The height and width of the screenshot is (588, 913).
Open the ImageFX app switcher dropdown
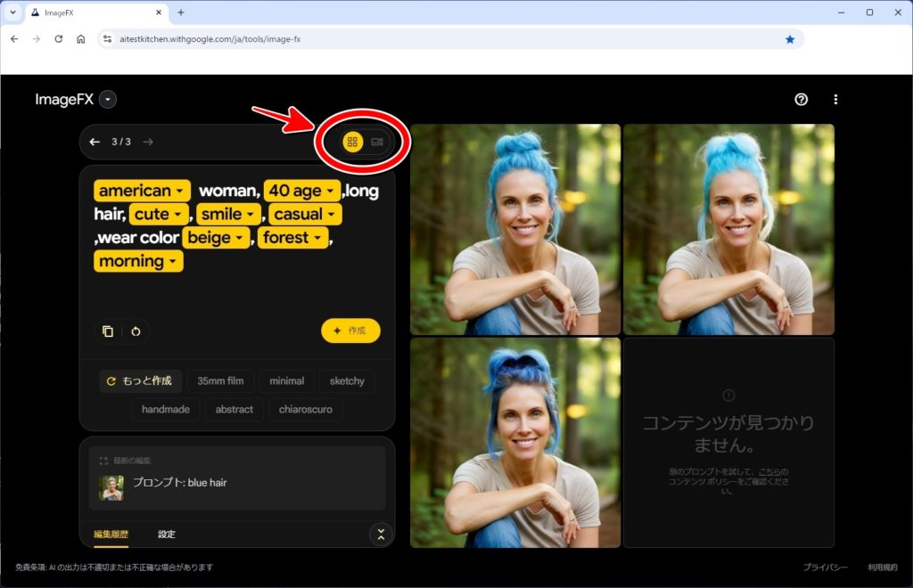(x=108, y=100)
